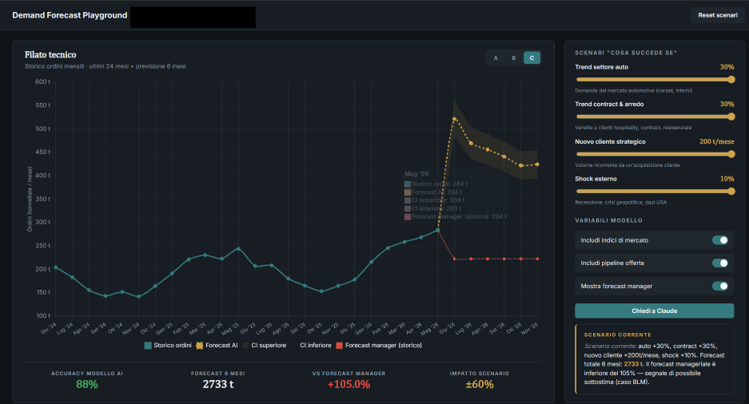749x404 pixels.
Task: Click the Scenario corrente summary text box
Action: coord(654,359)
